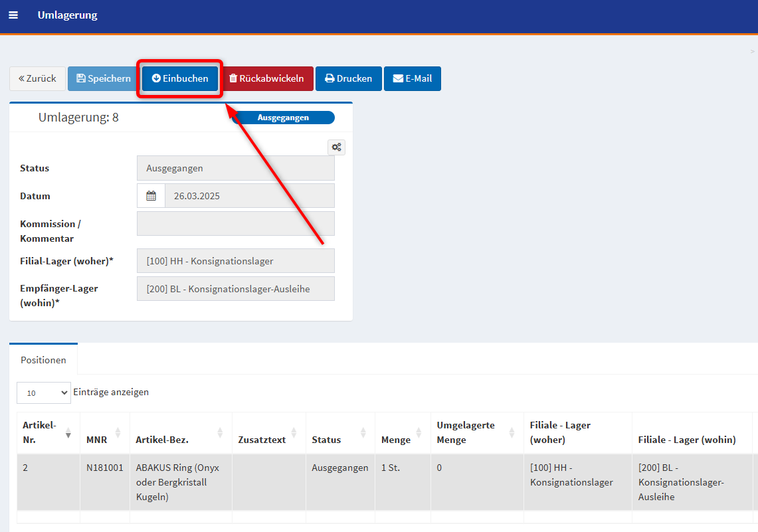This screenshot has width=758, height=532.
Task: Open the hamburger navigation menu
Action: coord(13,15)
